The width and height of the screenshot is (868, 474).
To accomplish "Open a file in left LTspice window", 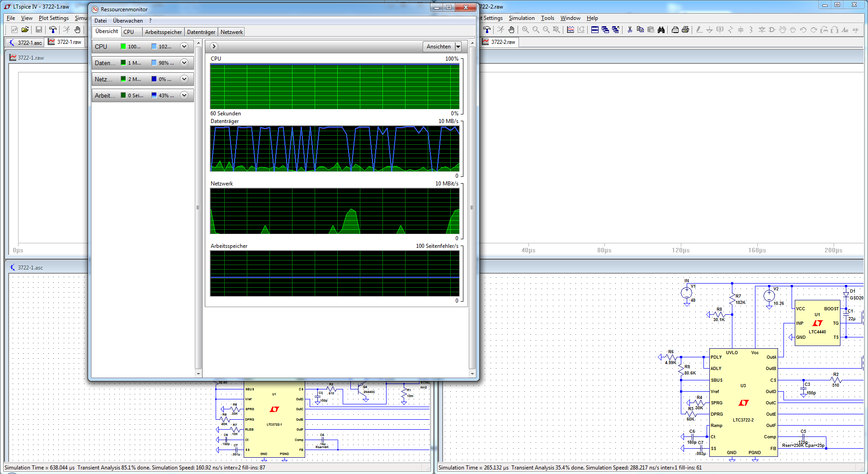I will [x=25, y=29].
